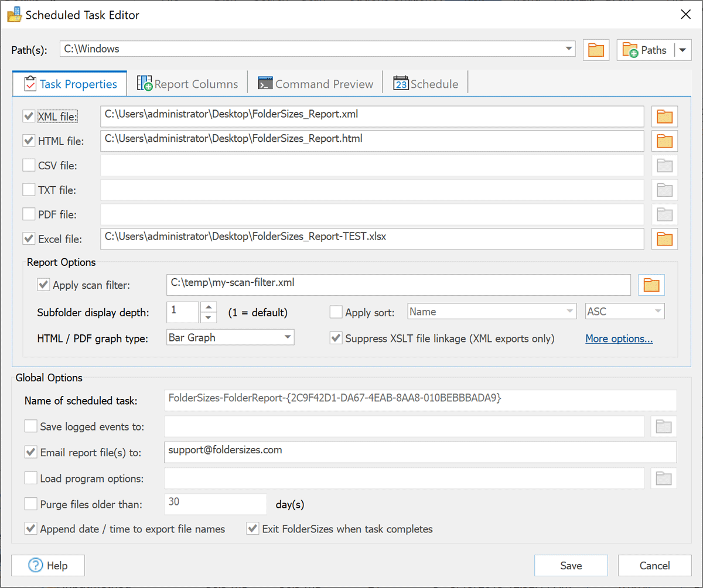Image resolution: width=703 pixels, height=588 pixels.
Task: Enable the CSV file export option
Action: (29, 165)
